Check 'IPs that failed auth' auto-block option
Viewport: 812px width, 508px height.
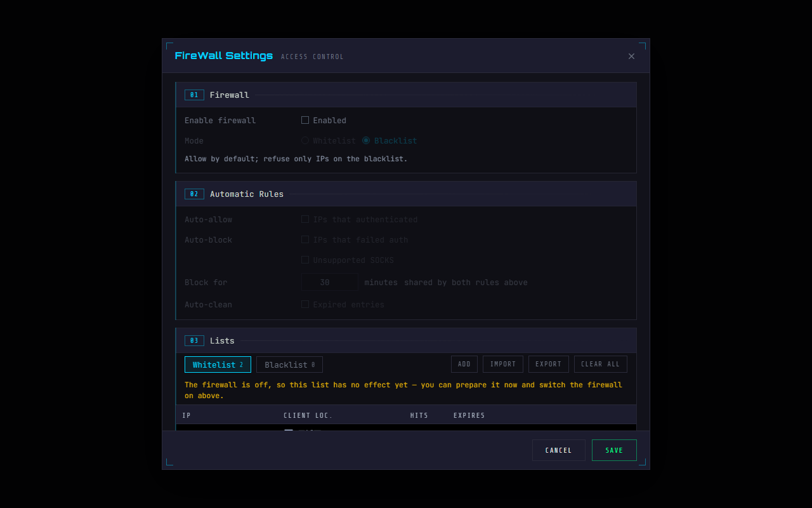(305, 239)
